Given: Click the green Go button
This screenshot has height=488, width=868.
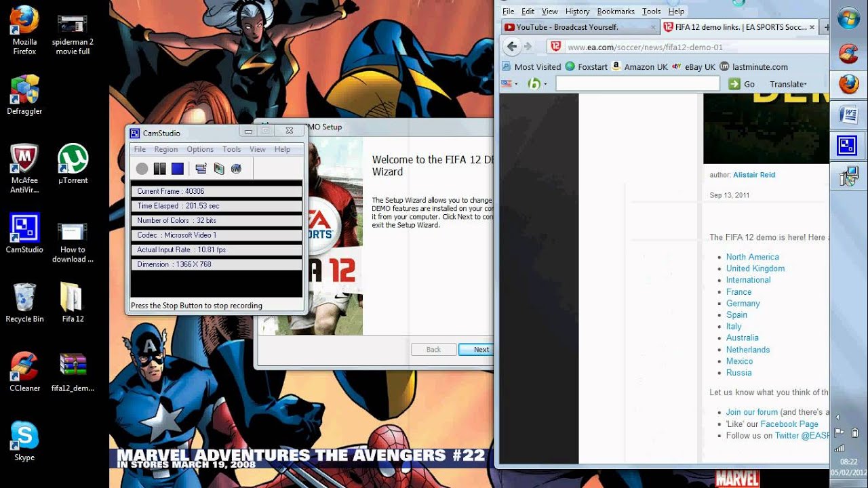Looking at the screenshot, I should pyautogui.click(x=741, y=84).
